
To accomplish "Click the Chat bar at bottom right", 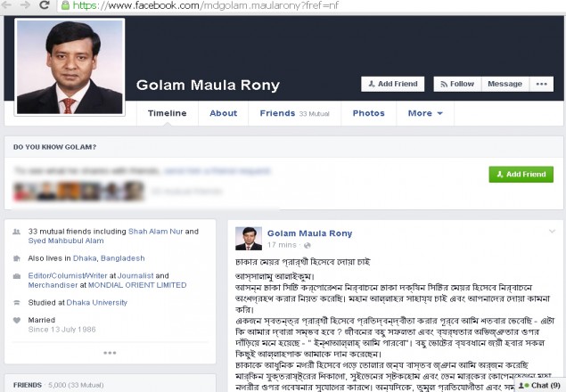I will (538, 386).
